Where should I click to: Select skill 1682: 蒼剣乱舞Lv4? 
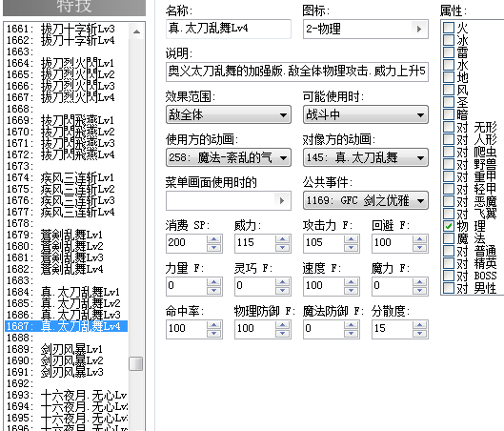tap(67, 269)
